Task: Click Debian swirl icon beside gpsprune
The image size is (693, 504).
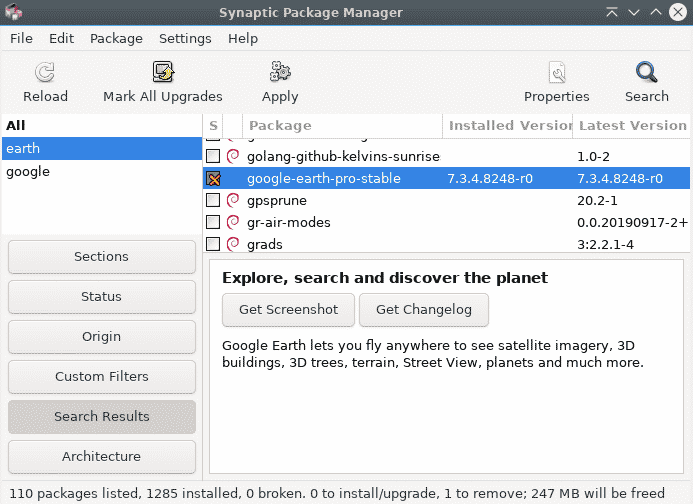Action: [x=233, y=200]
